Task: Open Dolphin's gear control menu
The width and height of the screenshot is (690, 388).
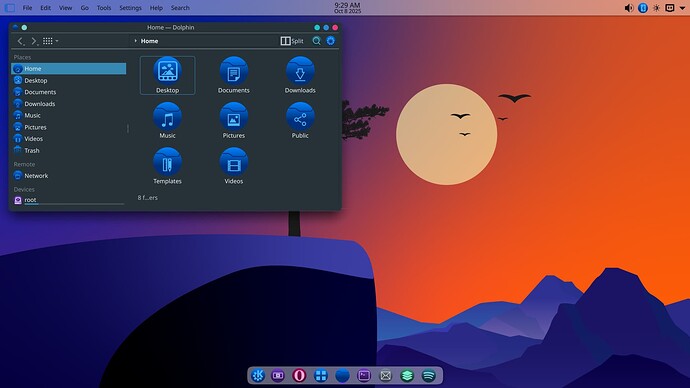Action: (x=330, y=41)
